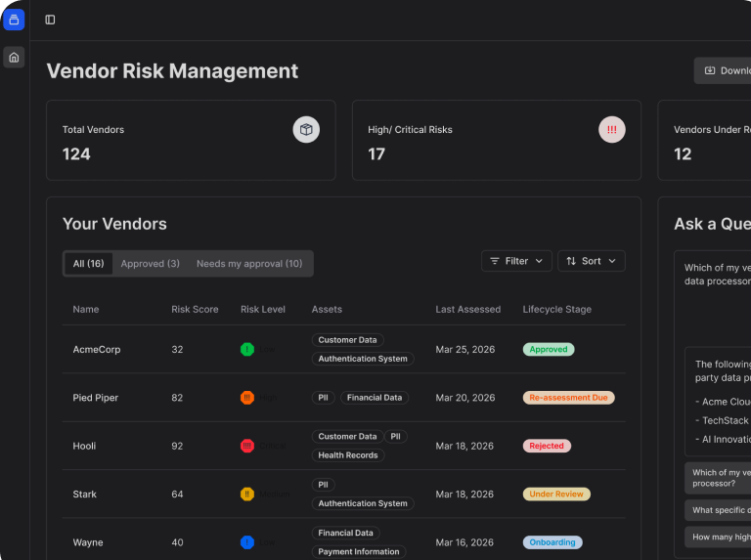Switch to the Approved (3) tab
The image size is (751, 560).
(x=150, y=264)
